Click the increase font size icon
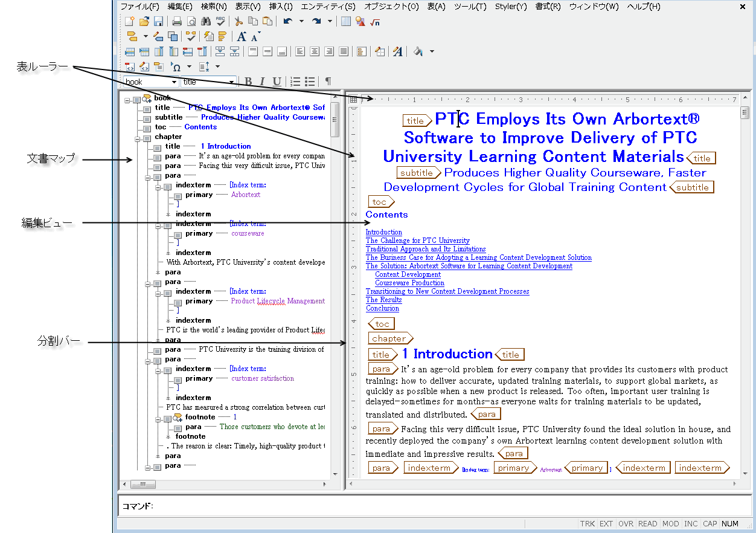 [x=242, y=36]
